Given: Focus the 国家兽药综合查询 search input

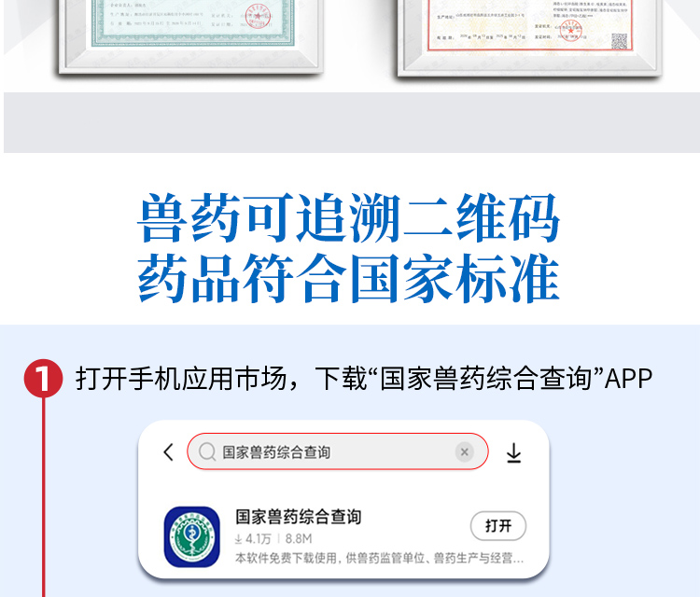Looking at the screenshot, I should click(x=338, y=451).
